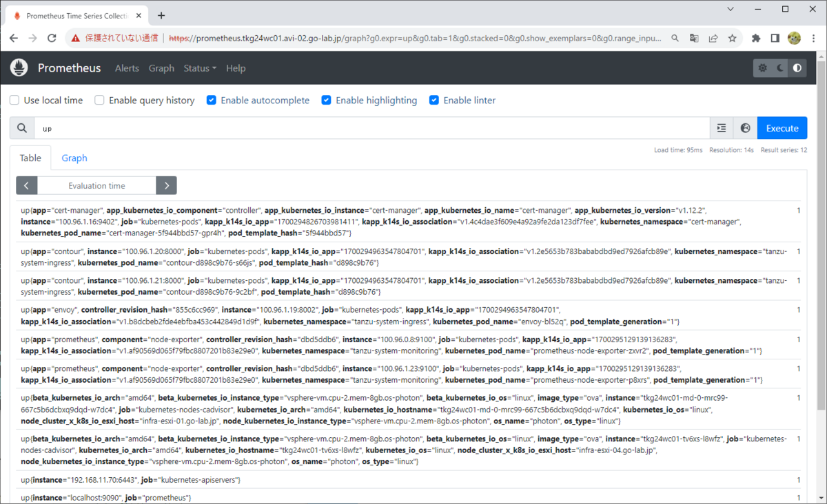Image resolution: width=827 pixels, height=504 pixels.
Task: Click the Prometheus flame logo
Action: point(19,68)
